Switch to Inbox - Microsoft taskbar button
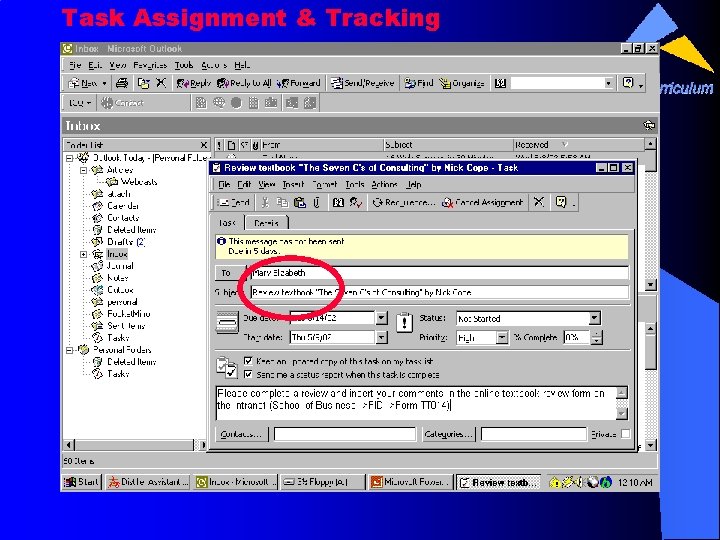The width and height of the screenshot is (720, 540). [x=236, y=482]
